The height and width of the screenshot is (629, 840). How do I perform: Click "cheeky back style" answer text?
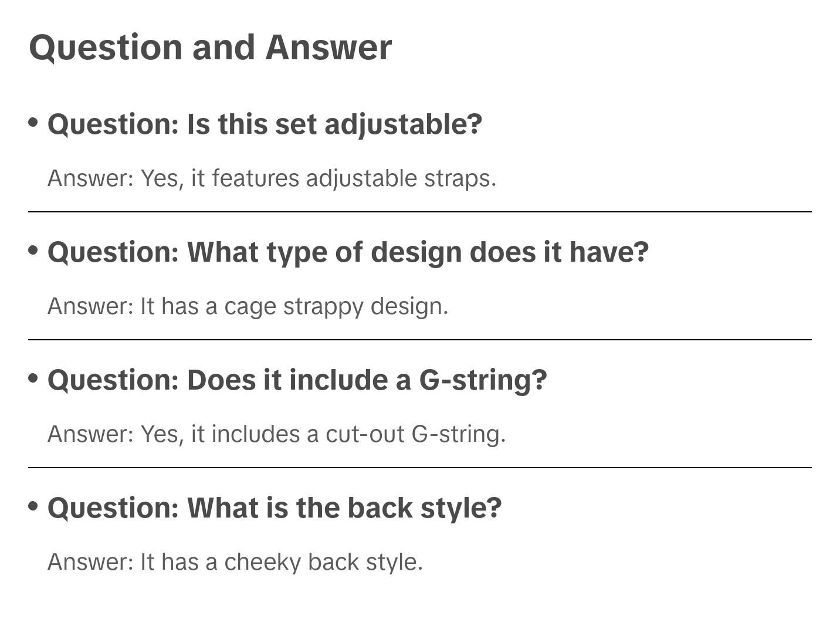tap(323, 562)
